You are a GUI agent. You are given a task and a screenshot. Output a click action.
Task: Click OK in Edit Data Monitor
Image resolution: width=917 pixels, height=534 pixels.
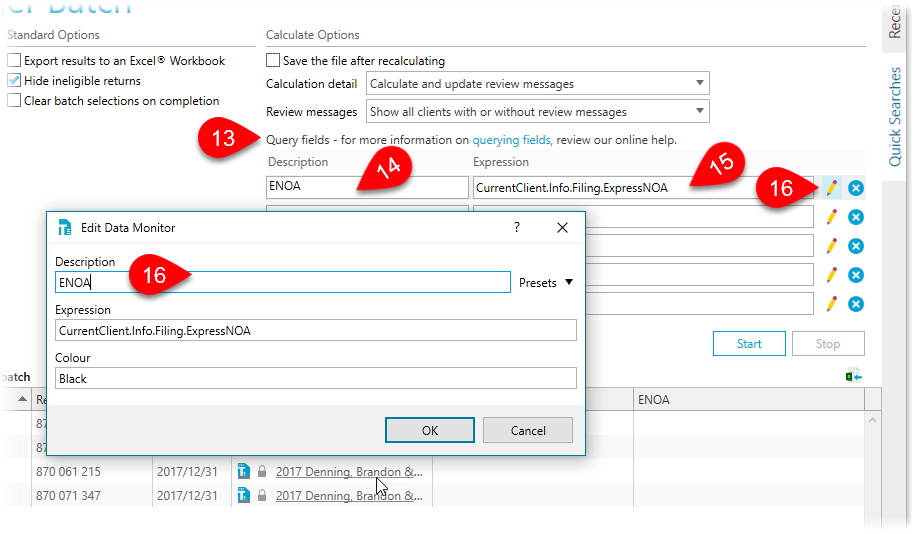click(x=430, y=430)
